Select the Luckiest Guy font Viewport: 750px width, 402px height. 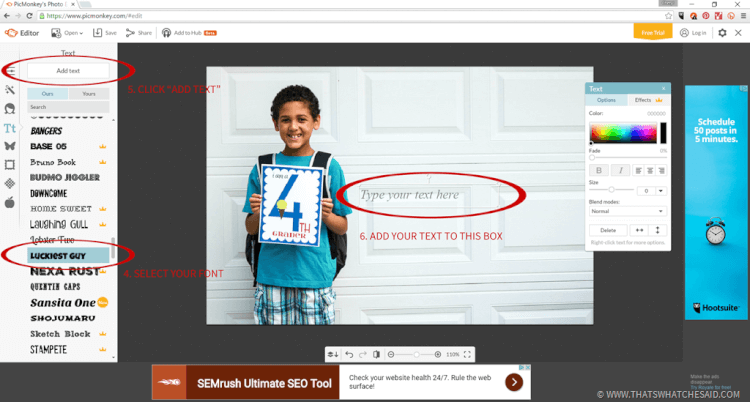tap(68, 256)
